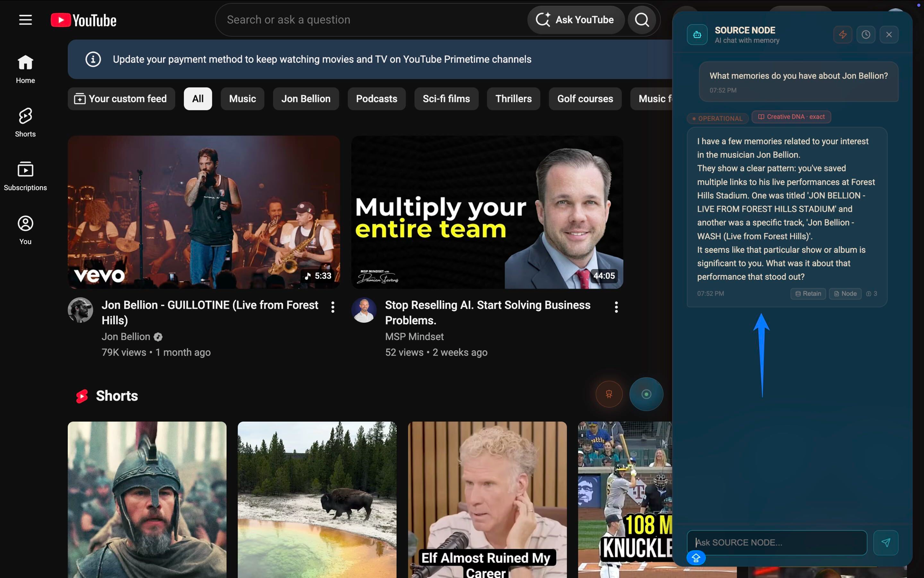This screenshot has height=578, width=924.
Task: Select the Your custom feed chip
Action: [122, 98]
